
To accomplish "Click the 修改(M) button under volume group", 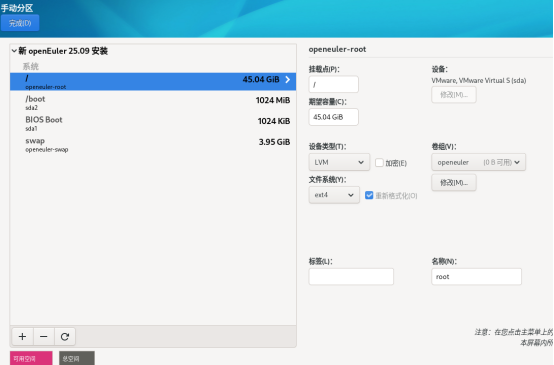I will point(454,183).
